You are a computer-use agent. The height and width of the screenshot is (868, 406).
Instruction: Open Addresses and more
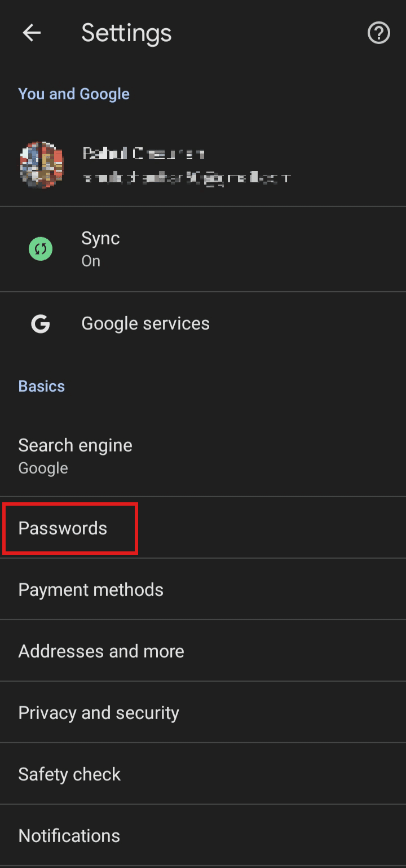pyautogui.click(x=101, y=651)
